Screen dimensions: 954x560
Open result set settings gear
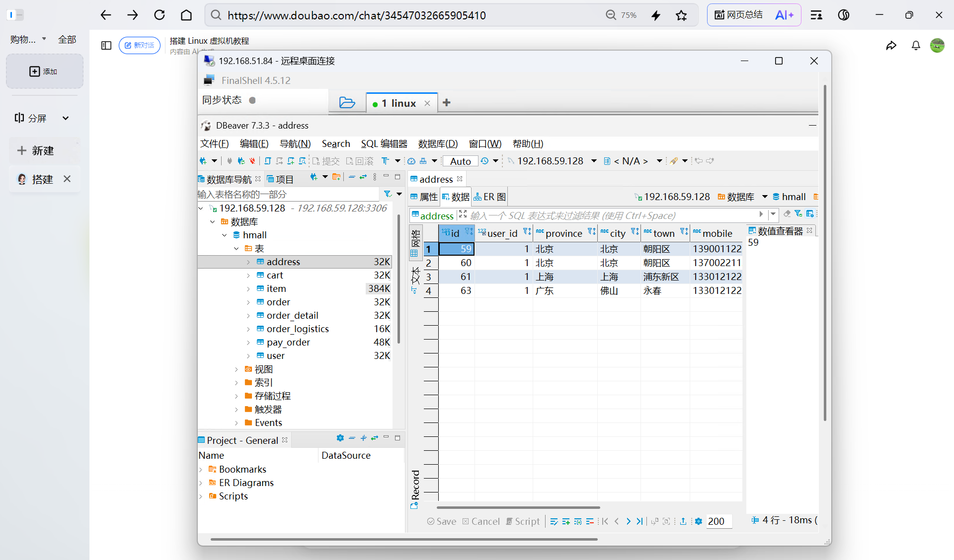pyautogui.click(x=699, y=521)
